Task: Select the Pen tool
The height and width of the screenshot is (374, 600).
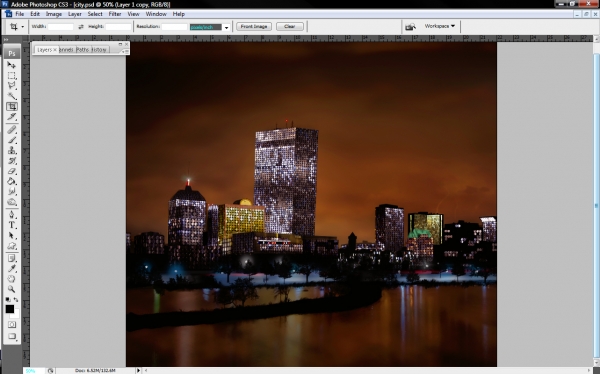Action: coord(12,215)
